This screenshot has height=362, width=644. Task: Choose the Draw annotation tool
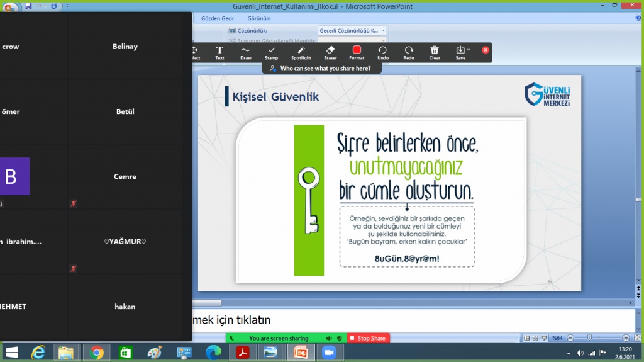pyautogui.click(x=245, y=53)
